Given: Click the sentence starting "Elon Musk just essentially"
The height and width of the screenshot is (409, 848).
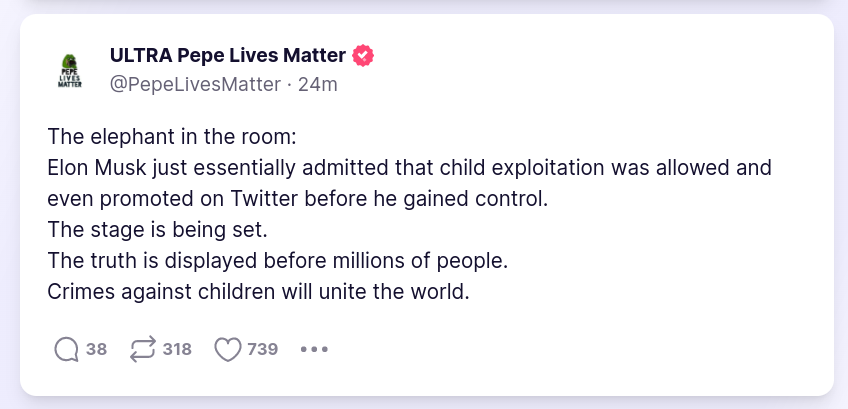Looking at the screenshot, I should pyautogui.click(x=409, y=167).
